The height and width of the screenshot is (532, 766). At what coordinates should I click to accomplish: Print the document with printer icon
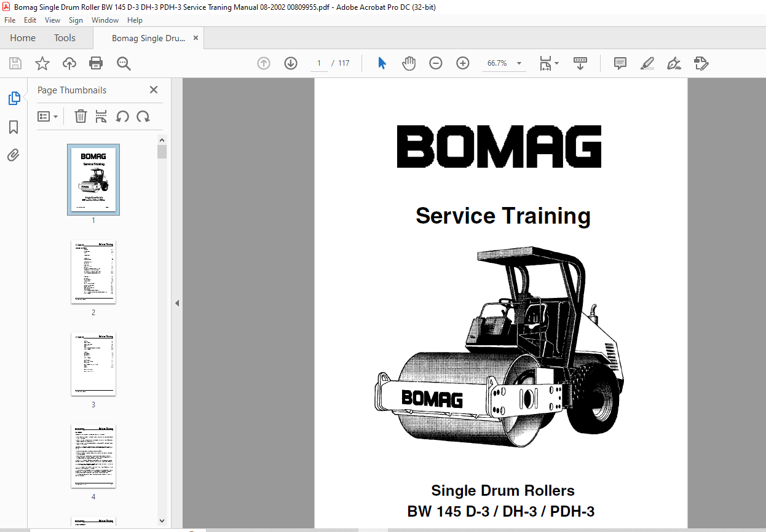coord(96,63)
